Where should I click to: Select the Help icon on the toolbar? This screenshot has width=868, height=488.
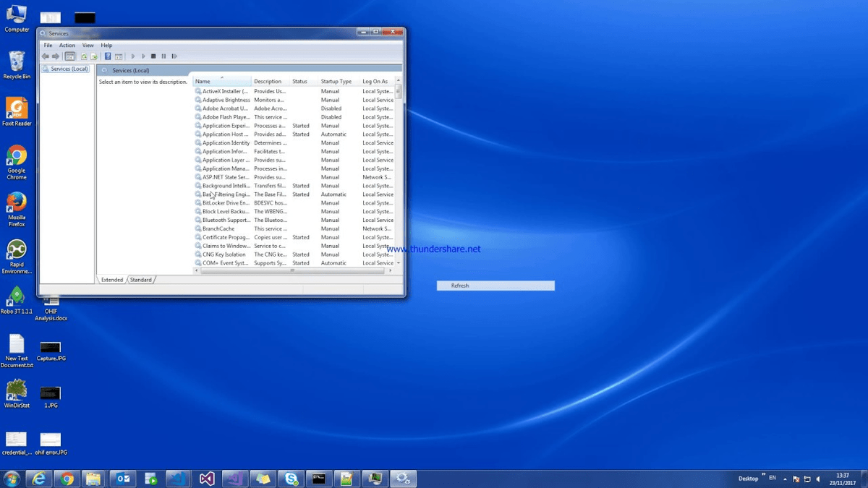tap(106, 56)
